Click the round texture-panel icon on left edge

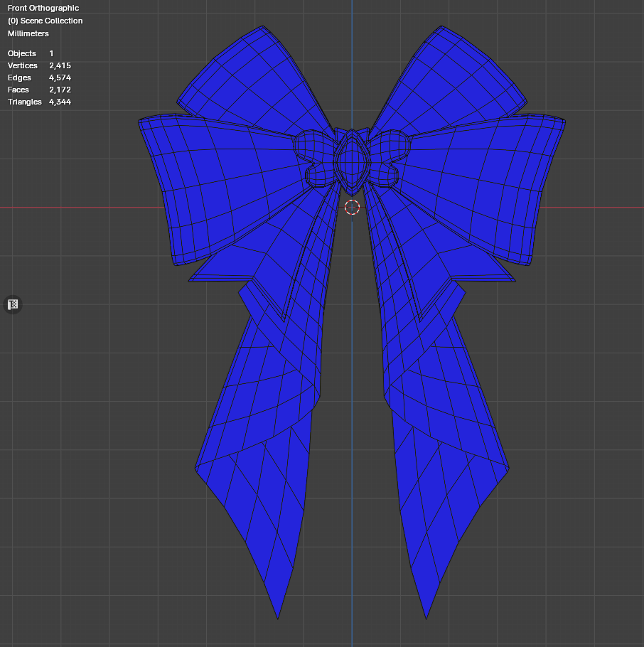pos(13,304)
